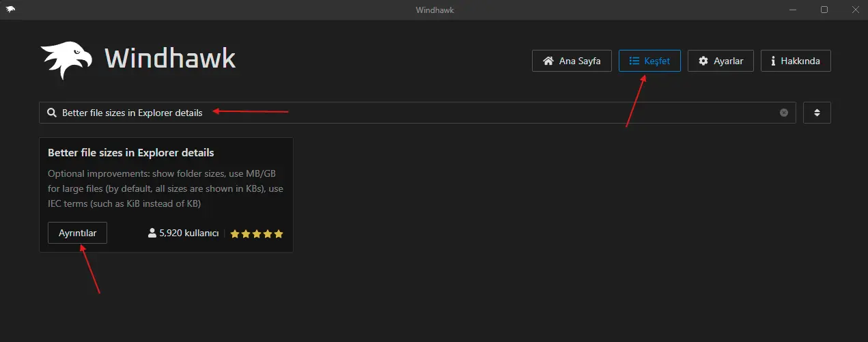Close the Windhawk window
This screenshot has width=868, height=342.
pos(854,10)
